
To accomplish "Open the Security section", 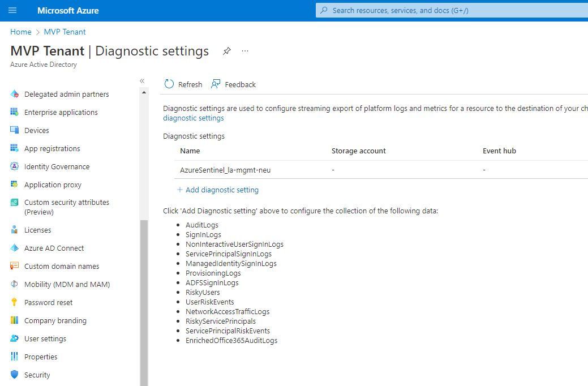I will [37, 374].
